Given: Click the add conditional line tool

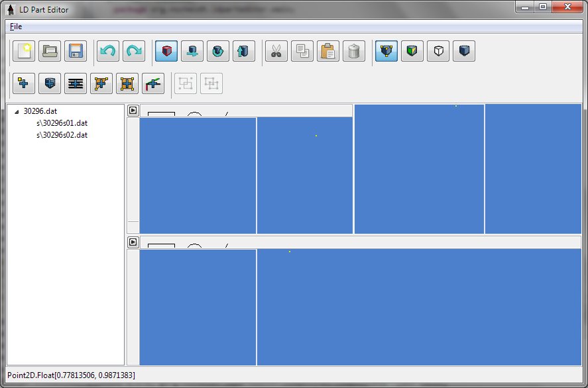Looking at the screenshot, I should pos(153,83).
